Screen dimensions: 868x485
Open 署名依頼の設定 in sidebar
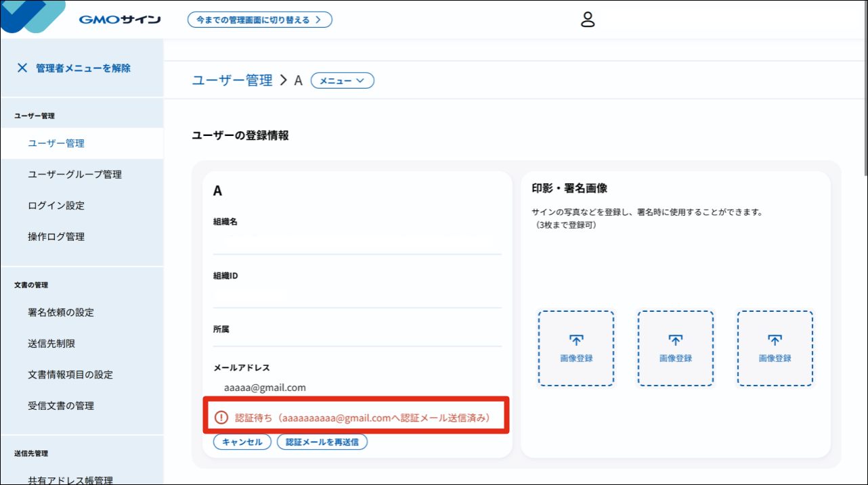tap(61, 313)
